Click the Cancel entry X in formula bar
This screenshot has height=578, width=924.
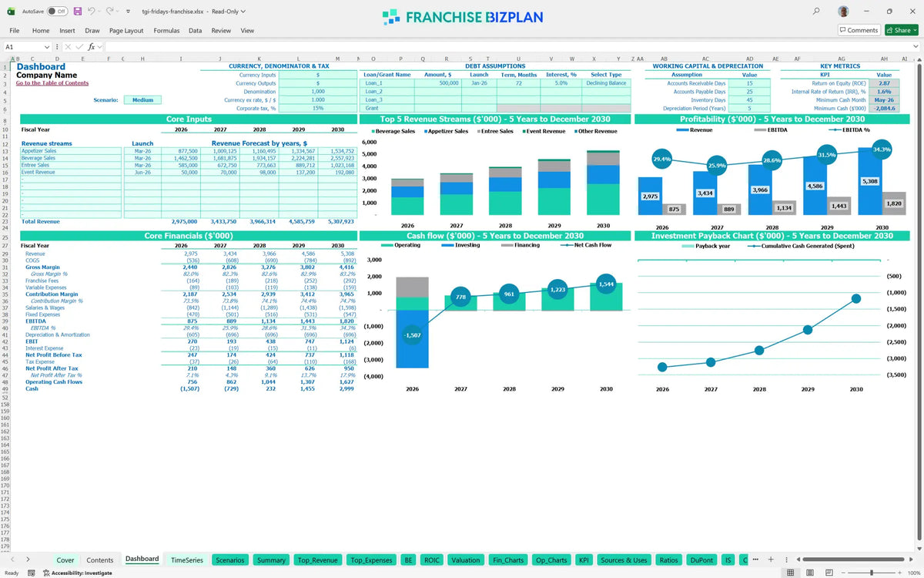(68, 47)
